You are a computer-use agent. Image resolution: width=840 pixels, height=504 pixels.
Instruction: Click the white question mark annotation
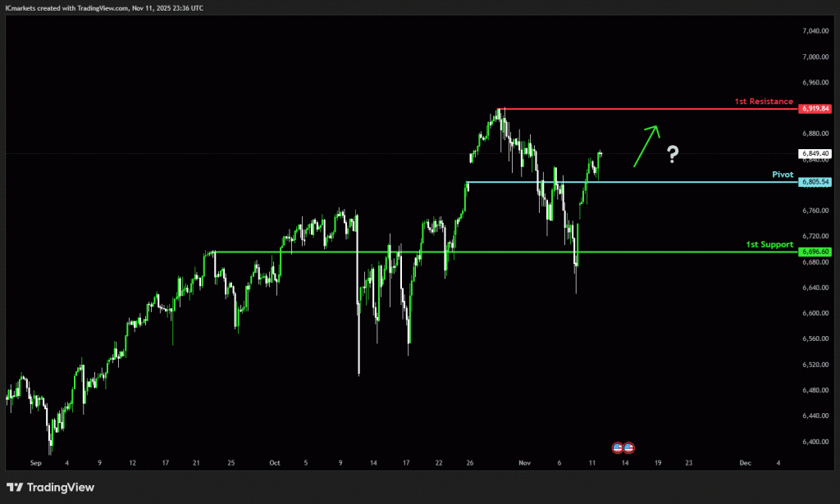coord(673,153)
